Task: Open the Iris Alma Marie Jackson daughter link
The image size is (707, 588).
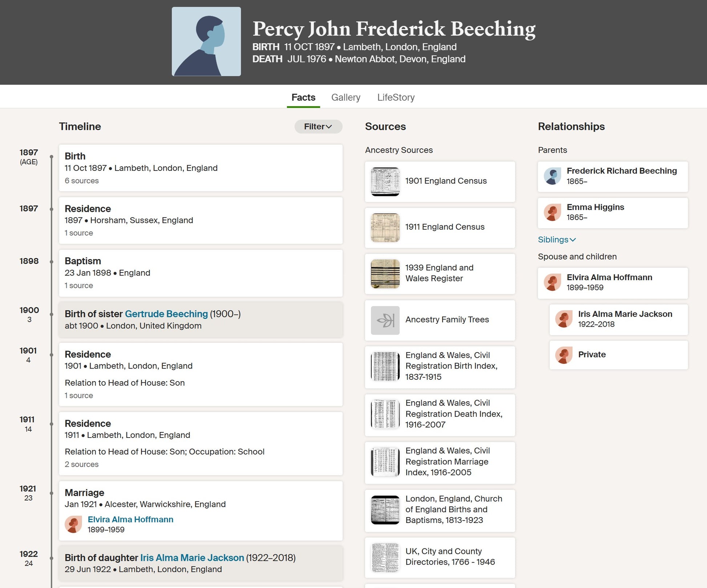Action: point(192,557)
